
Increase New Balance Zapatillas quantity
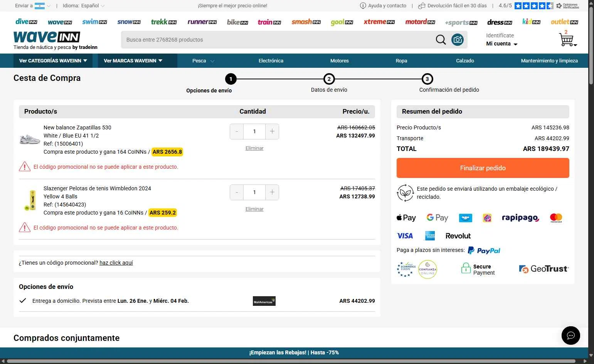272,131
